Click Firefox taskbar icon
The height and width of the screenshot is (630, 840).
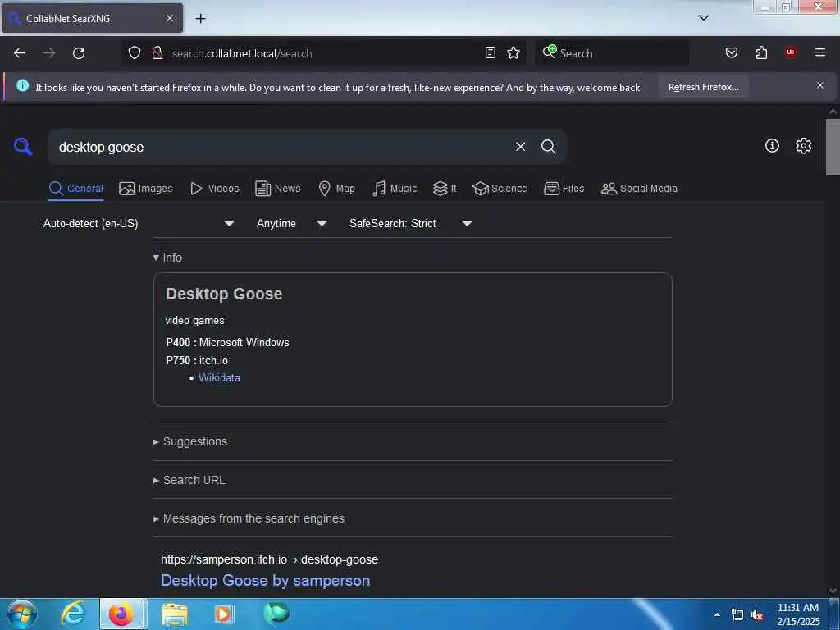pos(121,614)
